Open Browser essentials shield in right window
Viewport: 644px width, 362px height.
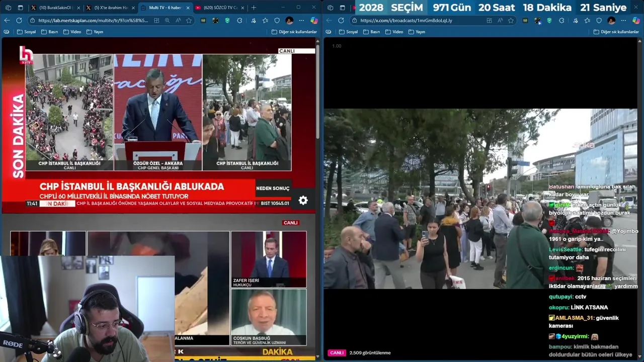pos(599,21)
